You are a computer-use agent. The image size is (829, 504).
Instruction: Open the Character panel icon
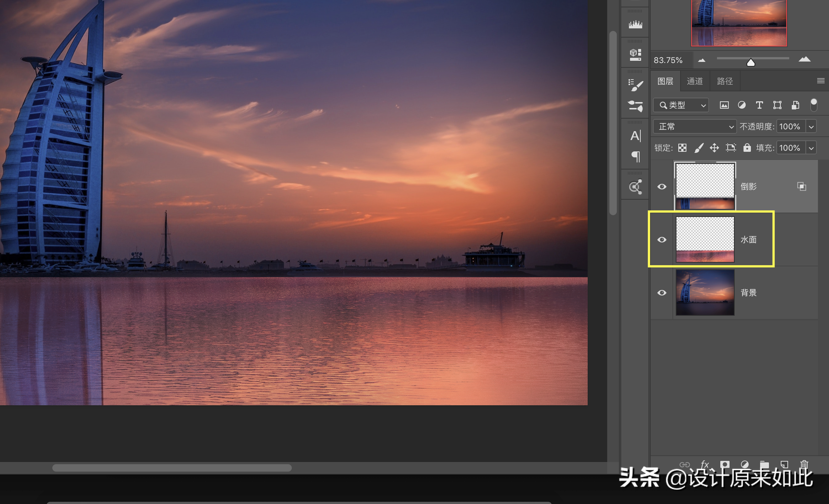pyautogui.click(x=635, y=136)
